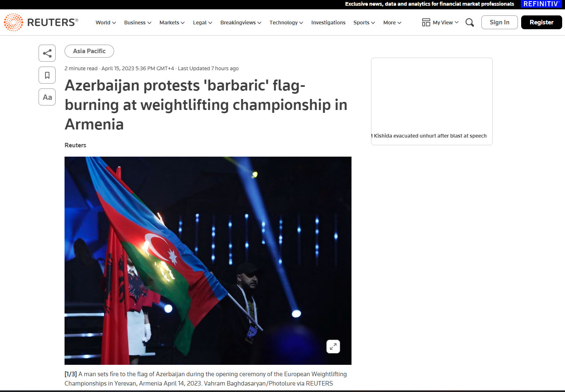
Task: Select the Asia Pacific category tag
Action: pyautogui.click(x=89, y=51)
